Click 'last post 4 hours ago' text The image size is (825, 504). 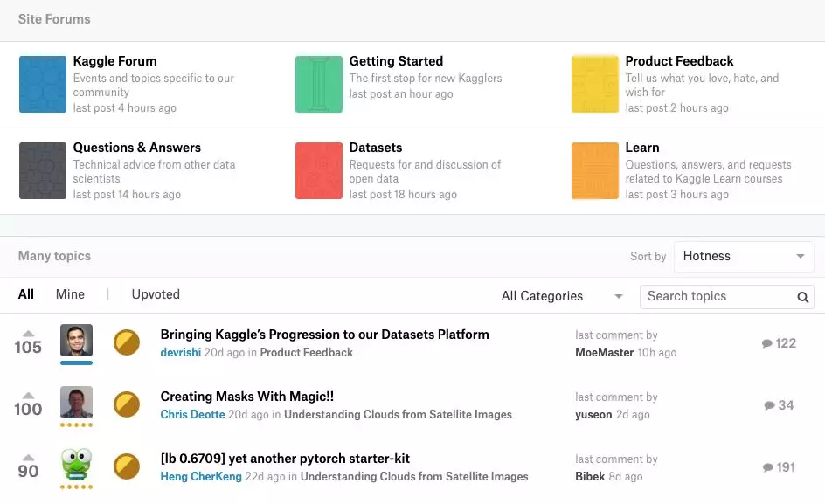coord(125,107)
